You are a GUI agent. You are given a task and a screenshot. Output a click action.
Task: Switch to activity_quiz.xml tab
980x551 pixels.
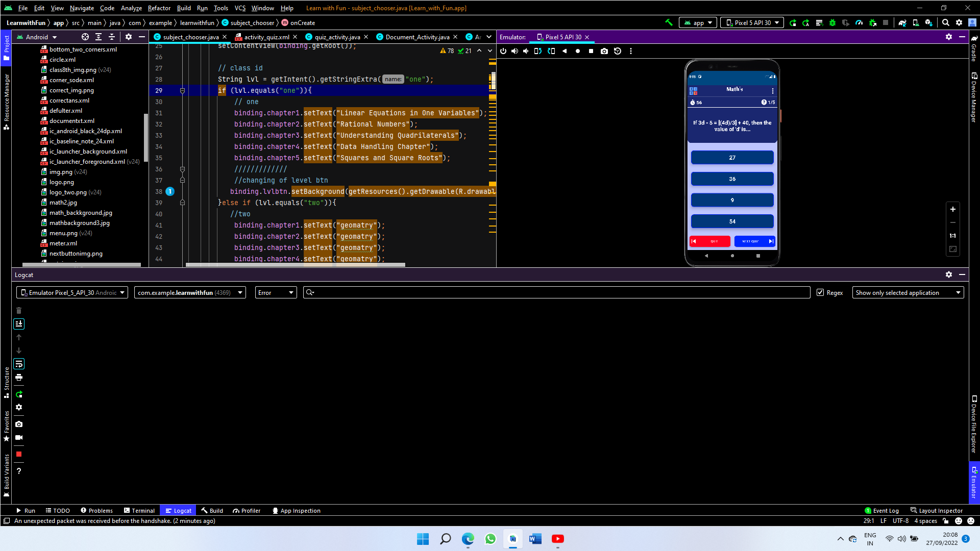pyautogui.click(x=266, y=37)
